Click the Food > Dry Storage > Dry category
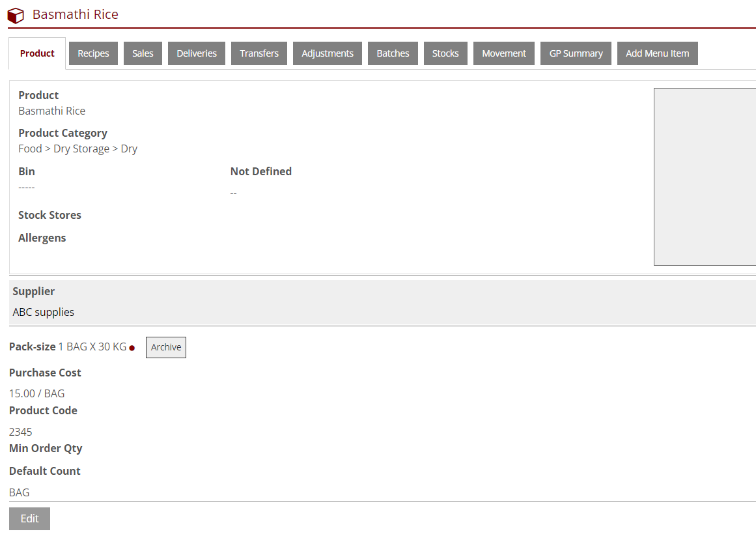 click(x=77, y=149)
